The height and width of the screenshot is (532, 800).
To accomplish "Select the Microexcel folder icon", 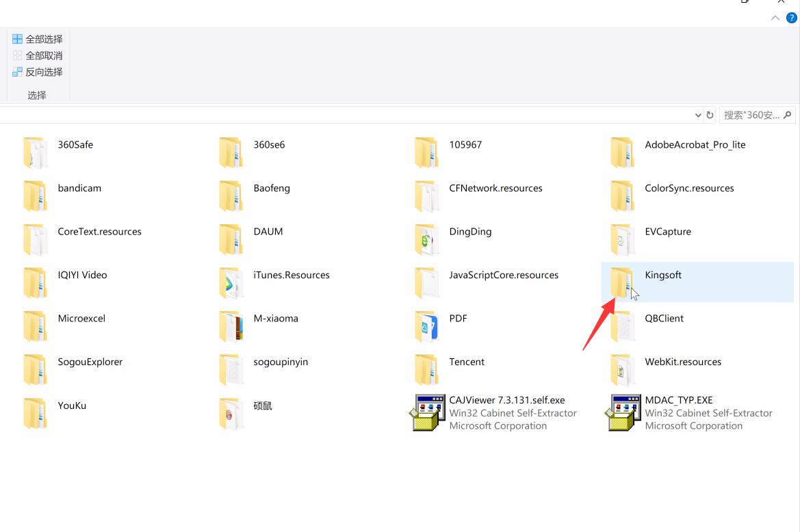I will pos(35,326).
